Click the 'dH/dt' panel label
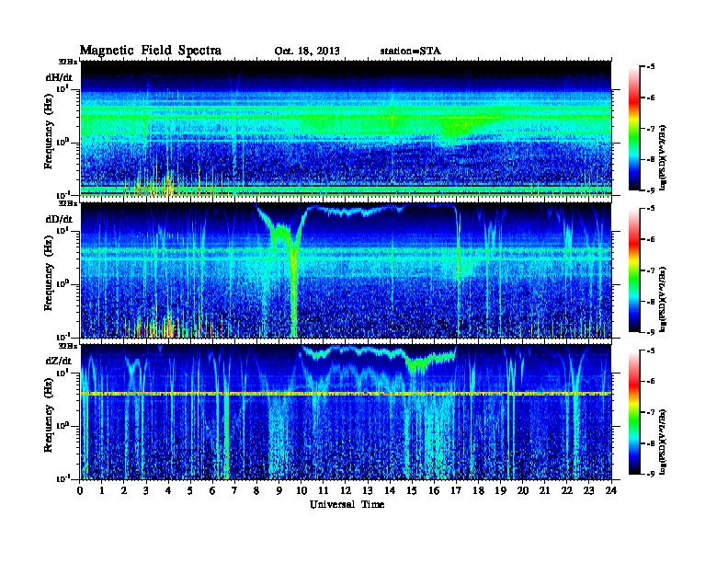Image resolution: width=728 pixels, height=563 pixels. pyautogui.click(x=59, y=77)
